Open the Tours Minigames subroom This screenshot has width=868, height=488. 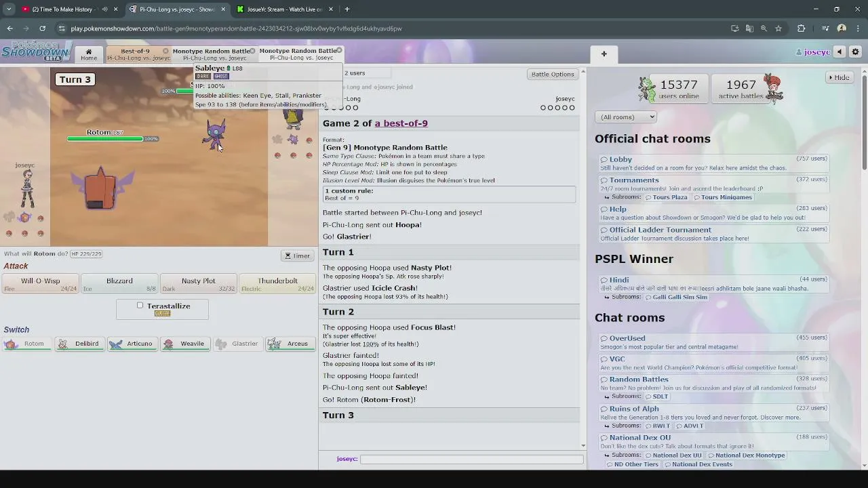pos(722,197)
